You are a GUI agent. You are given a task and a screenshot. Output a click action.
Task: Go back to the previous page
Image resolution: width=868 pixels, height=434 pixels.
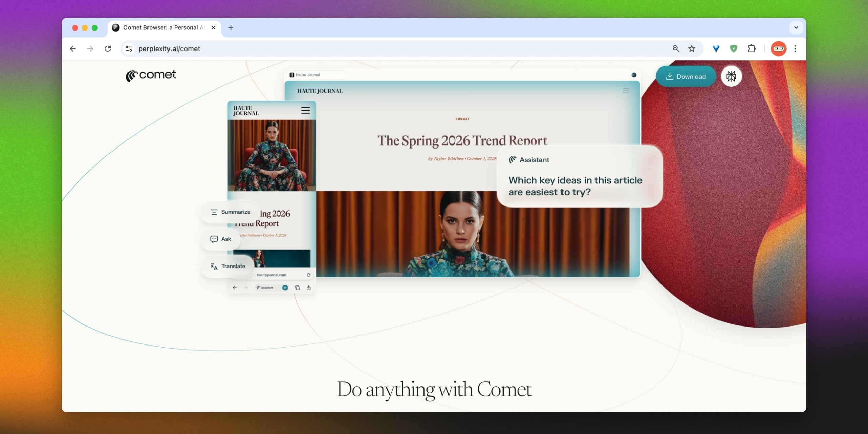click(x=73, y=49)
